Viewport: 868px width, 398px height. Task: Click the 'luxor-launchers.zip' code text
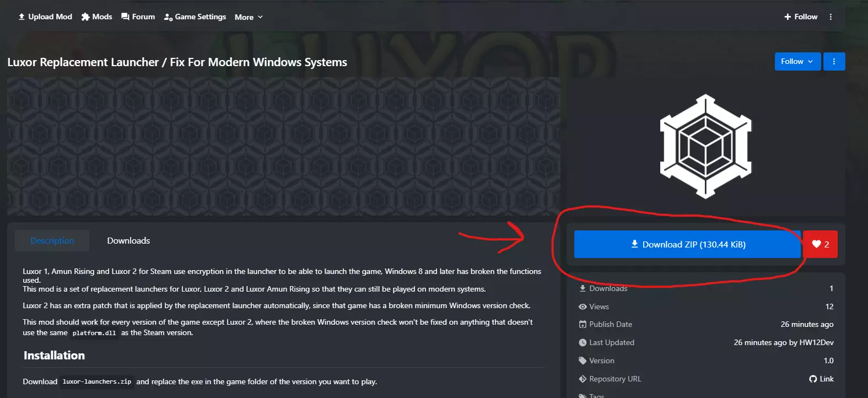[97, 381]
